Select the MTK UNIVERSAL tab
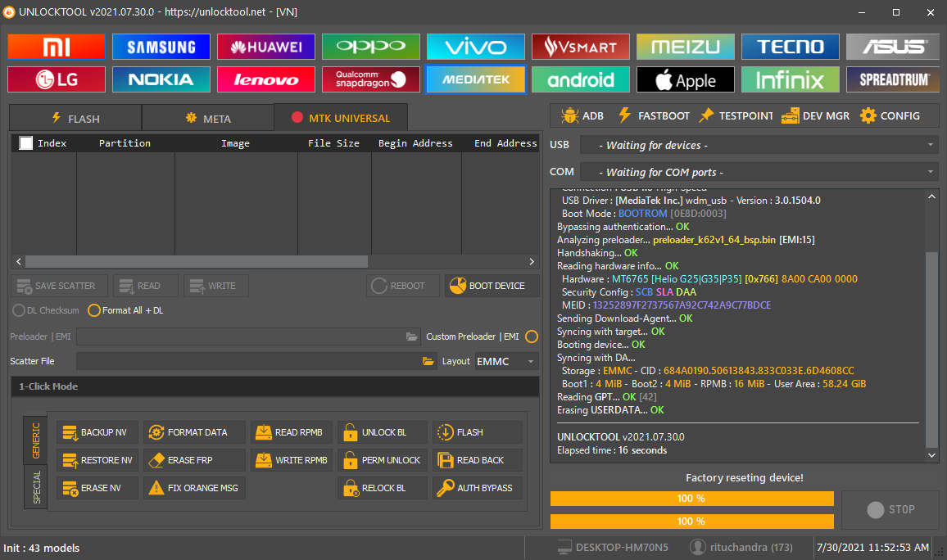This screenshot has height=560, width=947. click(x=341, y=118)
